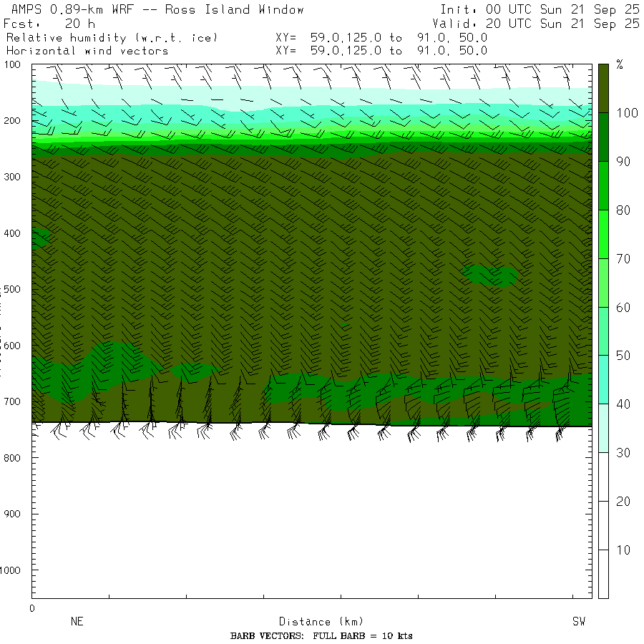
Task: Click the x-axis origin label 0
Action: pyautogui.click(x=32, y=608)
